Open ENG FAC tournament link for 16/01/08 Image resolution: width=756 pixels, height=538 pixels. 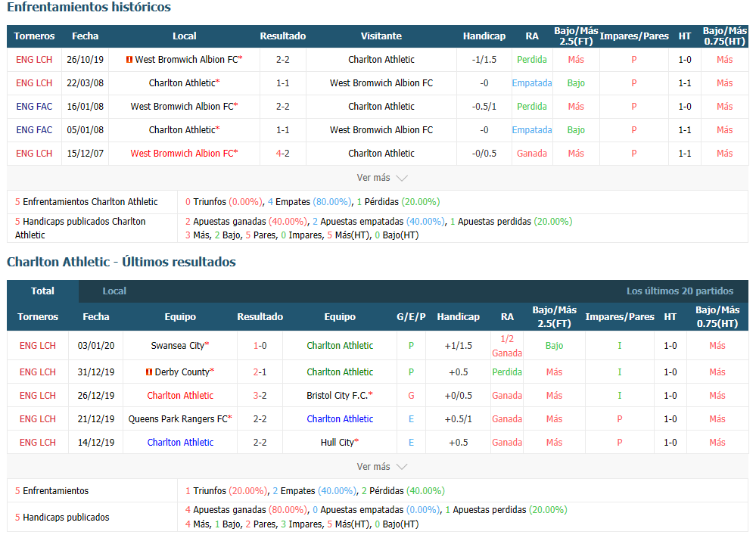pos(34,107)
